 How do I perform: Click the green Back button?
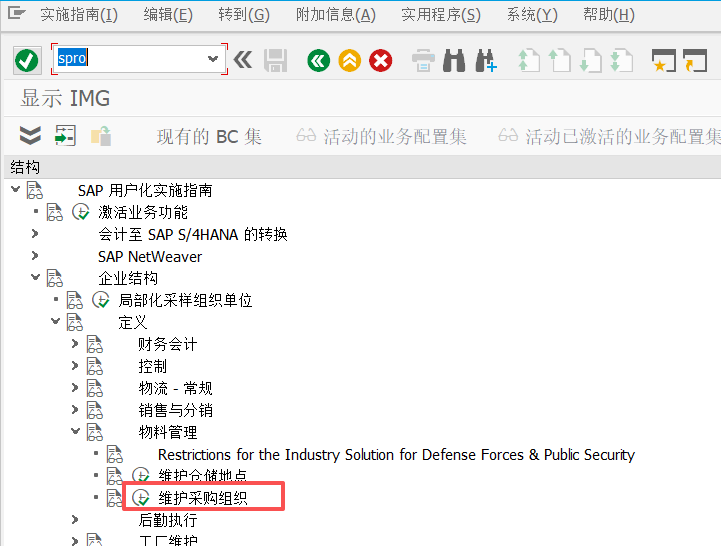point(318,60)
